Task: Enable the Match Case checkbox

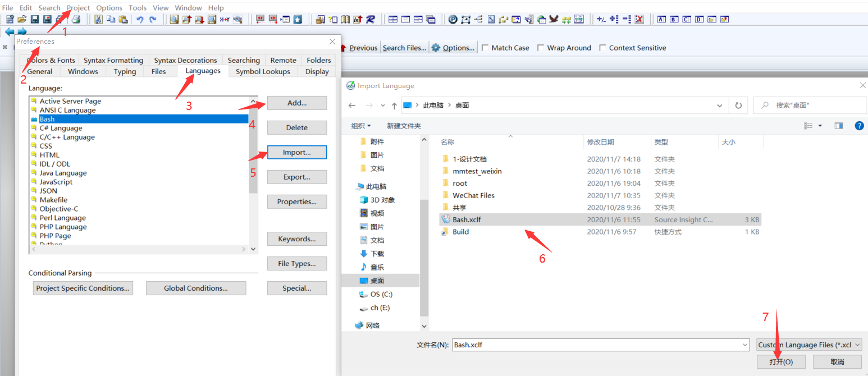Action: pos(485,48)
